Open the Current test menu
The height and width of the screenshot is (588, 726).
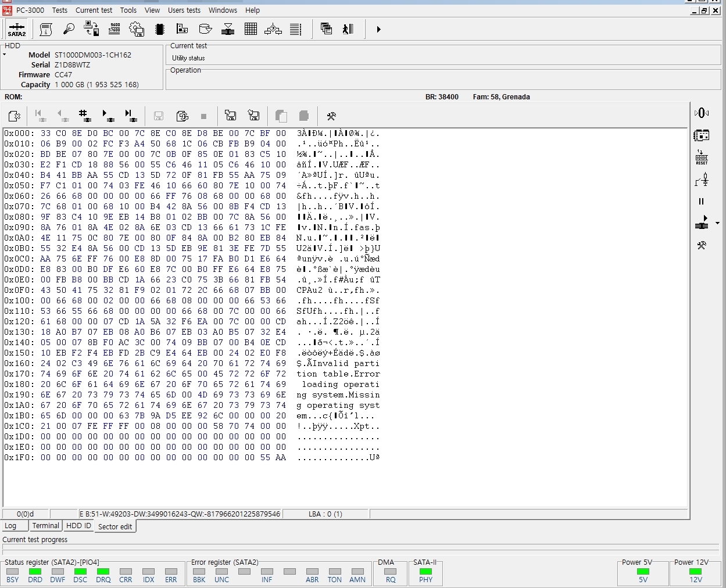click(x=94, y=10)
